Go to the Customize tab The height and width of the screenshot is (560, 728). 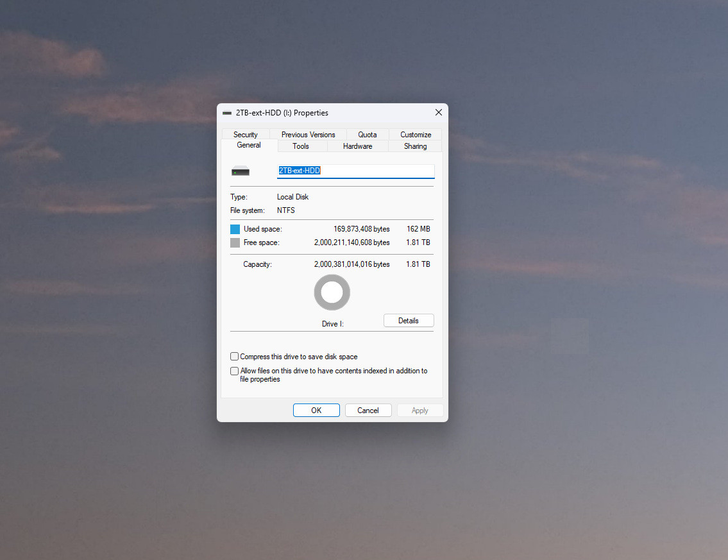pyautogui.click(x=416, y=134)
